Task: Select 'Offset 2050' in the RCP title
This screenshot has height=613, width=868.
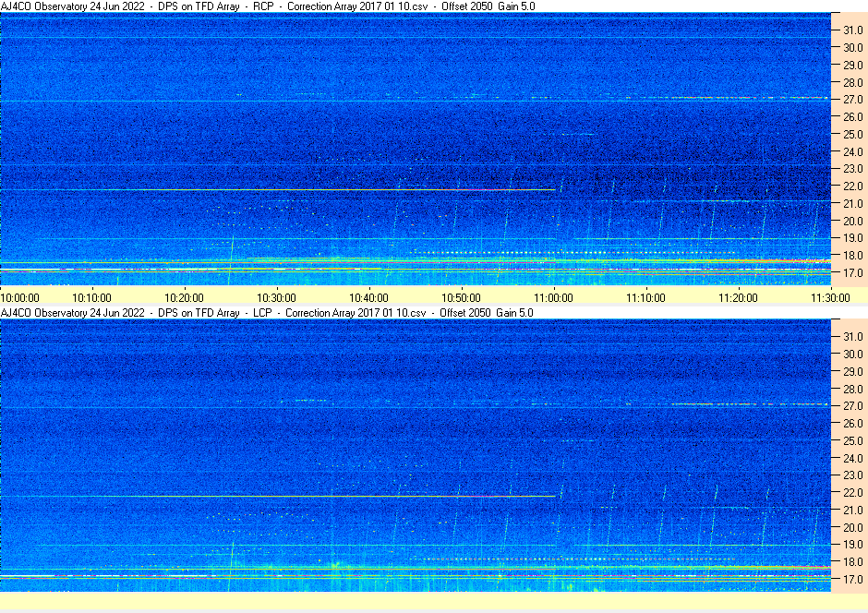Action: (467, 6)
